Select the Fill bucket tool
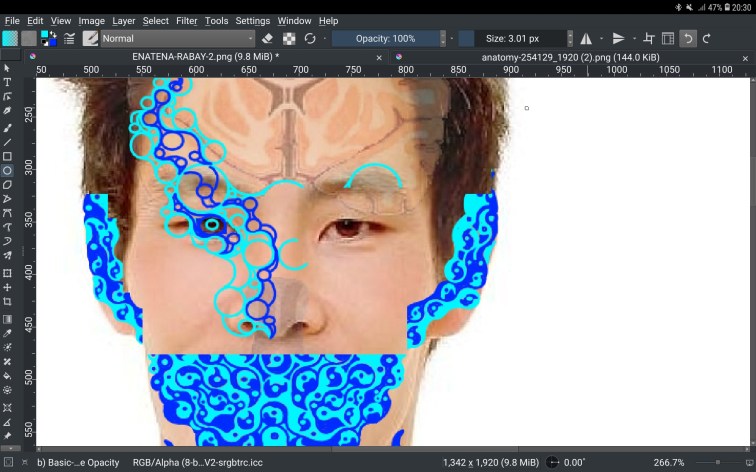Screen dimensions: 756x472 click(7, 376)
